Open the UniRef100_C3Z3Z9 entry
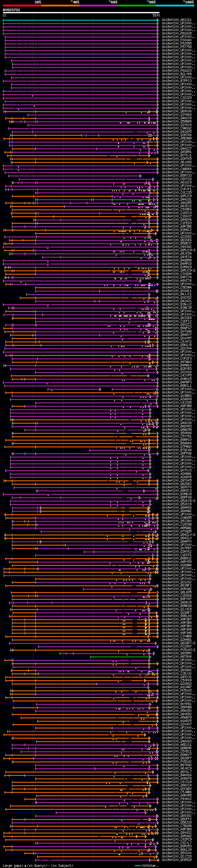This screenshot has height=868, width=197. (177, 98)
